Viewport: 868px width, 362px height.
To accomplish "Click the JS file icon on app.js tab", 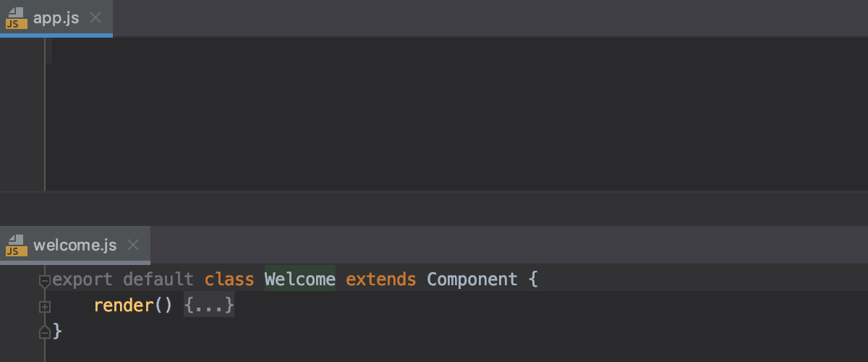I will click(x=16, y=18).
